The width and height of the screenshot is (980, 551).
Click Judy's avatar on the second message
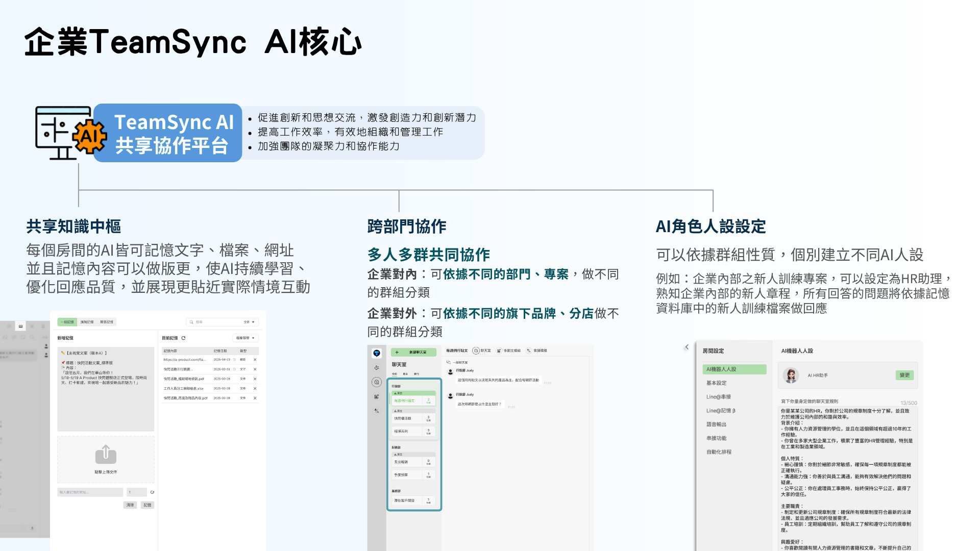pyautogui.click(x=451, y=395)
